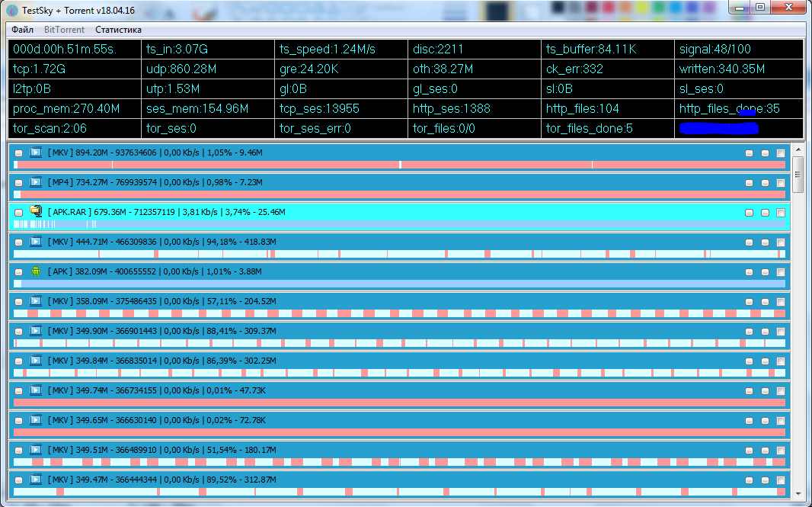
Task: Click the Android icon on the APK 382.09M row
Action: 36,271
